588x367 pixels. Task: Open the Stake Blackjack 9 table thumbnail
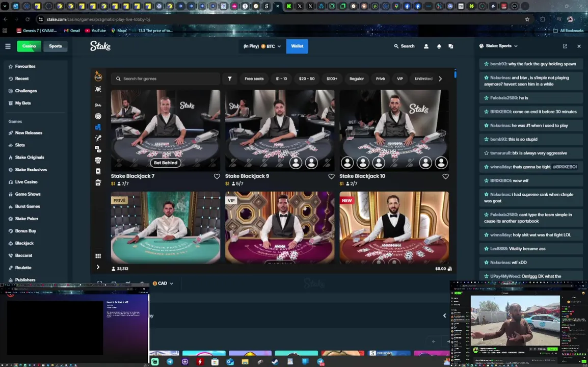(x=280, y=130)
